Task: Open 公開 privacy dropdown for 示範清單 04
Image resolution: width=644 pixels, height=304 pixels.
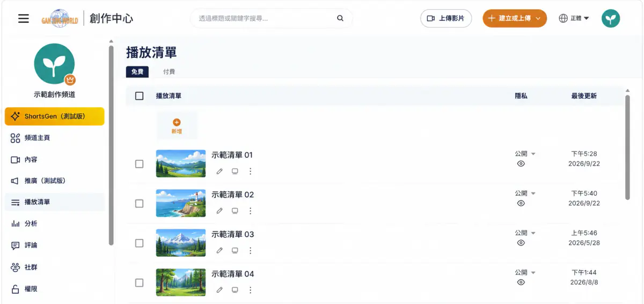Action: coord(525,272)
